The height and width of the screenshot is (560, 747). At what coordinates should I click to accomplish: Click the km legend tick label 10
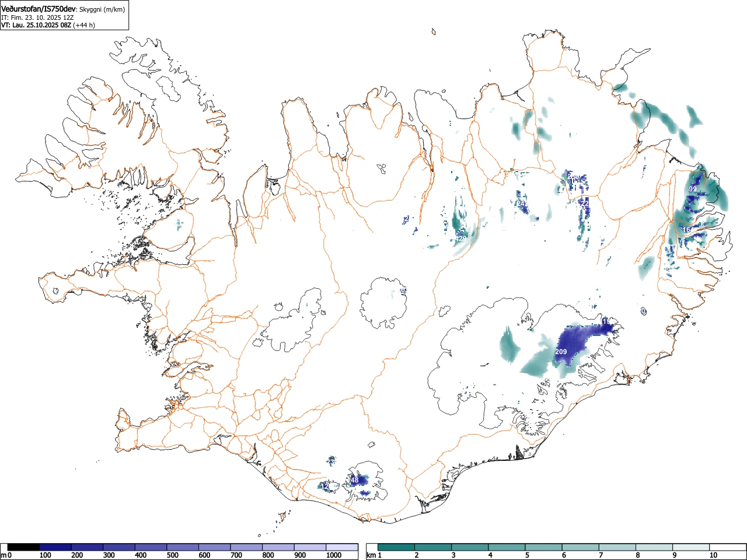[713, 555]
